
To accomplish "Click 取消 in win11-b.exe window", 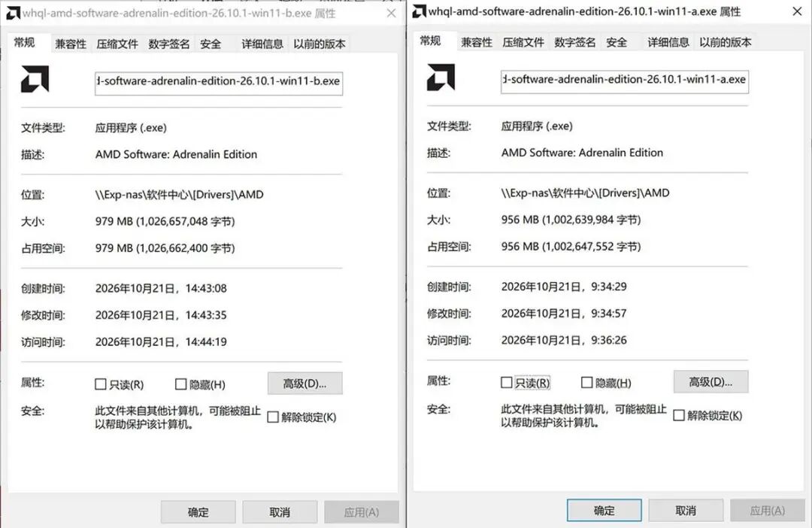I will coord(280,512).
